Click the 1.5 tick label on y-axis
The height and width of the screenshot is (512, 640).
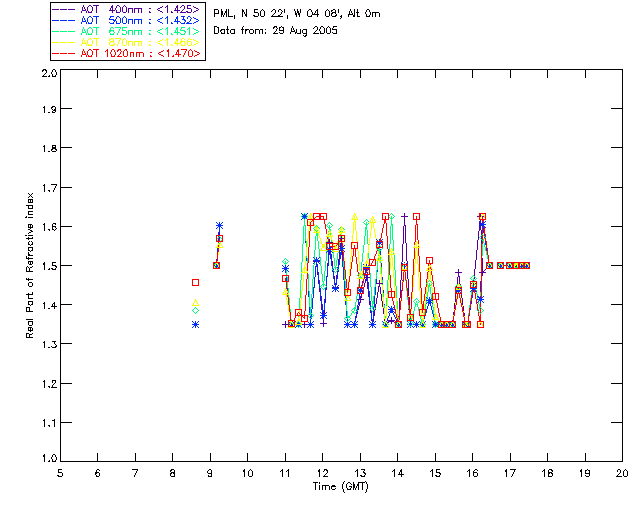[x=47, y=266]
